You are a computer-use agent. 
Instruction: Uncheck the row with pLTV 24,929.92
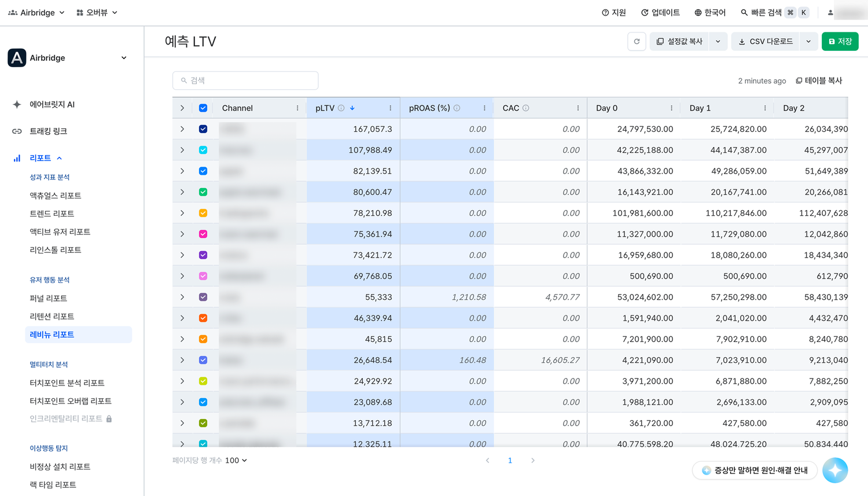(x=203, y=381)
